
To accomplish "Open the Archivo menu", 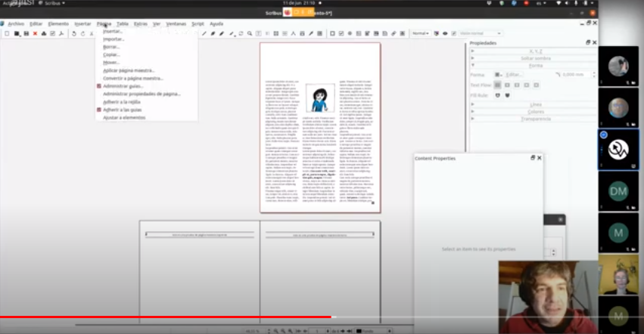I will pos(16,23).
